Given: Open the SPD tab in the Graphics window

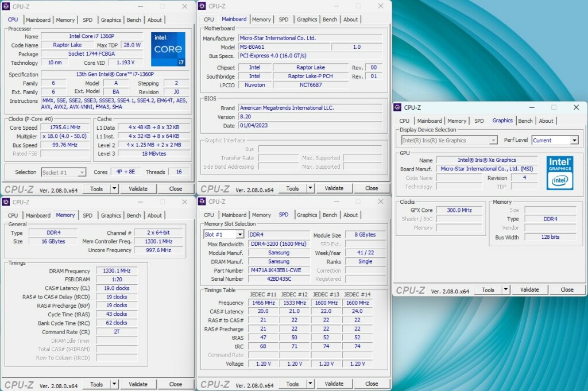Looking at the screenshot, I should click(479, 121).
